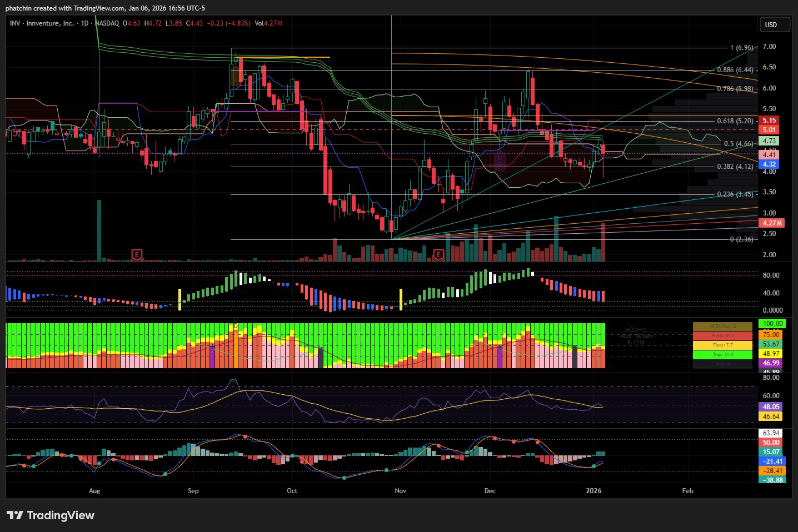Click the 5.50 price axis label
This screenshot has height=532, width=798.
coord(770,109)
